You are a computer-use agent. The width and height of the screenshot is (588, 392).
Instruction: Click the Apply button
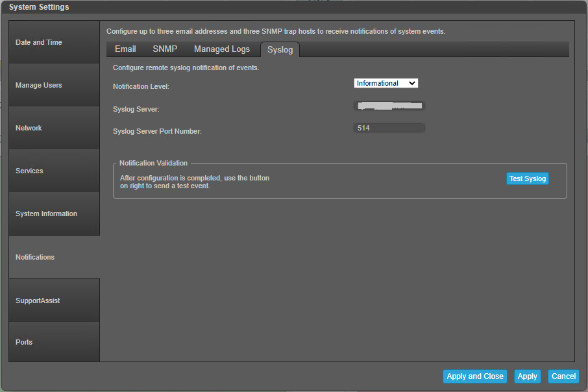click(527, 376)
